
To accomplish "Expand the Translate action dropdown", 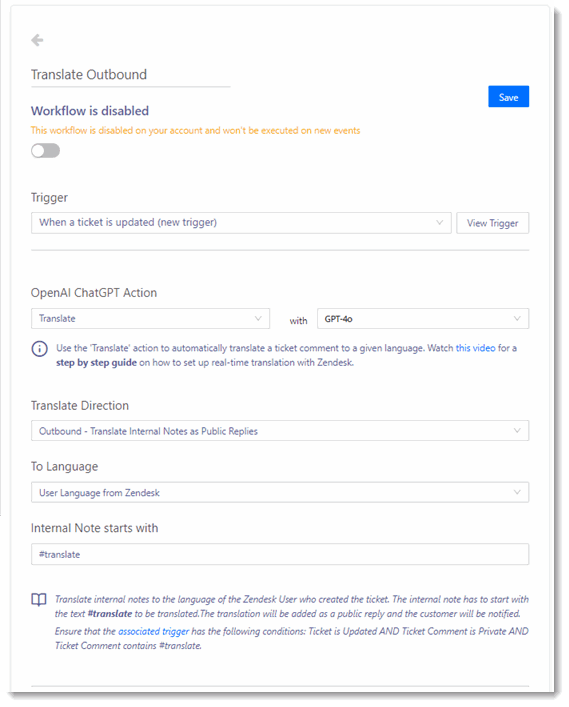I will tap(150, 318).
